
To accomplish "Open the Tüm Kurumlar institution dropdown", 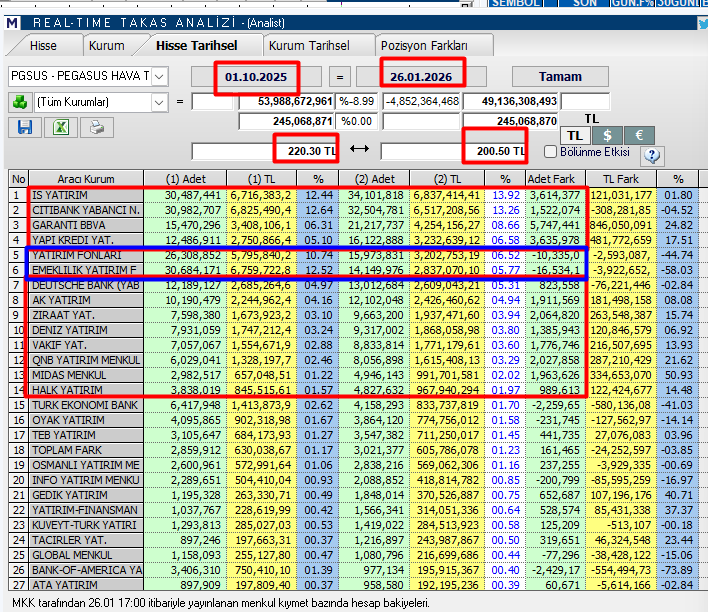I will pos(159,103).
